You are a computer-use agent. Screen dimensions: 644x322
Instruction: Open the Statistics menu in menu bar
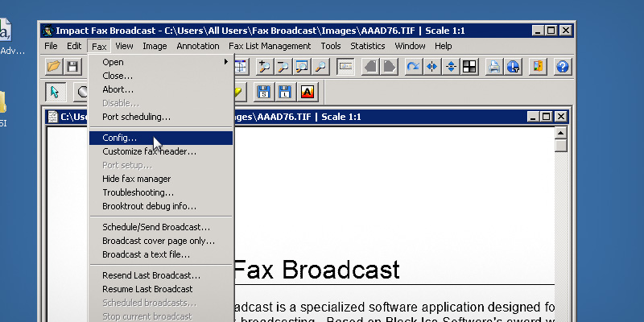click(367, 46)
